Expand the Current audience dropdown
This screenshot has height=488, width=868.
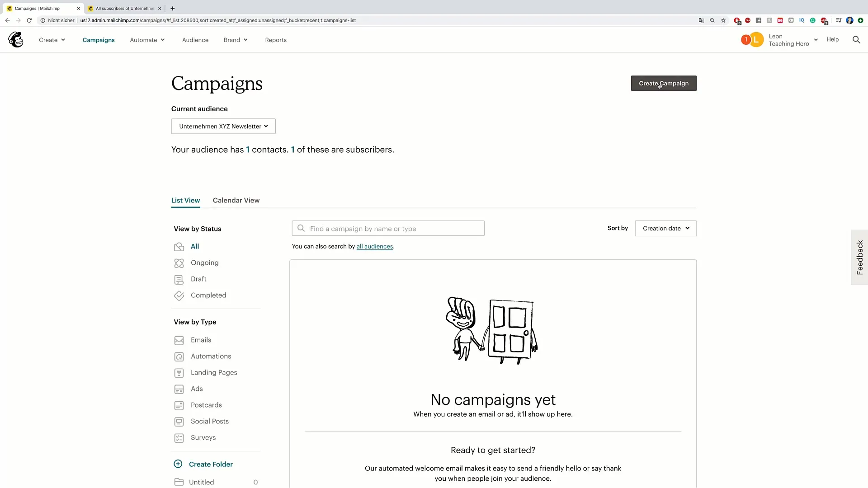tap(223, 126)
